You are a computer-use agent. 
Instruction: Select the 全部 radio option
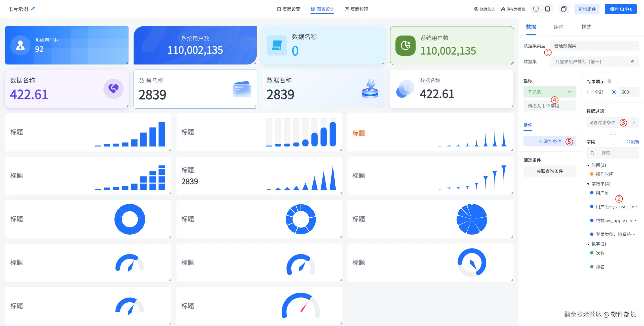[x=590, y=92]
